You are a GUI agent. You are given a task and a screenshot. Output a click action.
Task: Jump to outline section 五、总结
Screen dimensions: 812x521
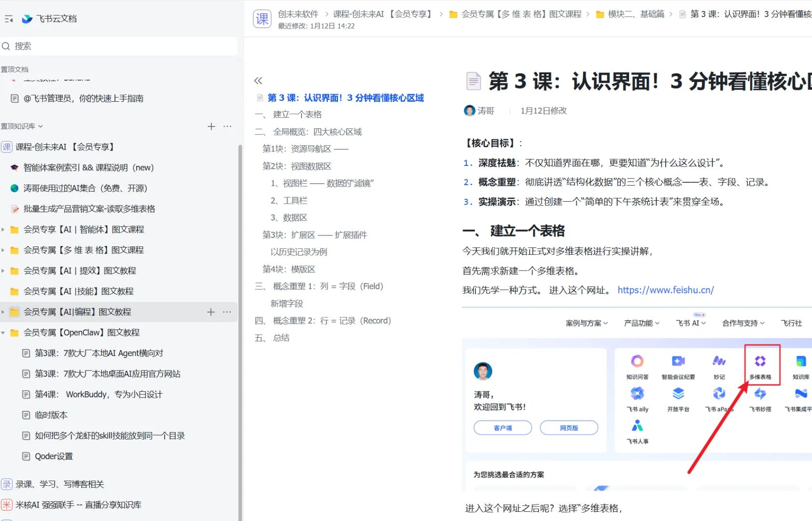coord(272,338)
